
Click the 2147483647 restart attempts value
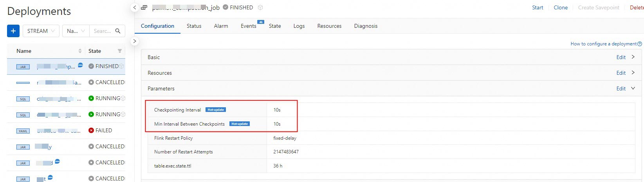(x=286, y=152)
